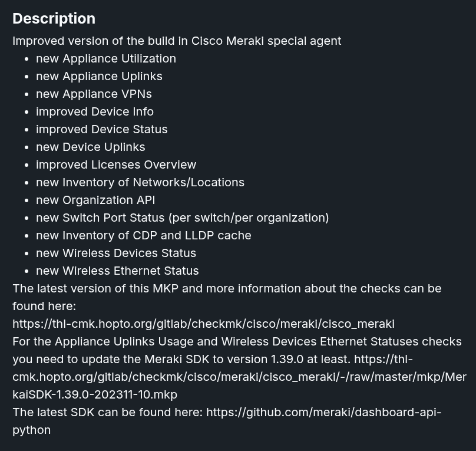Follow the GitHub dashboard-api-python link

[x=323, y=412]
